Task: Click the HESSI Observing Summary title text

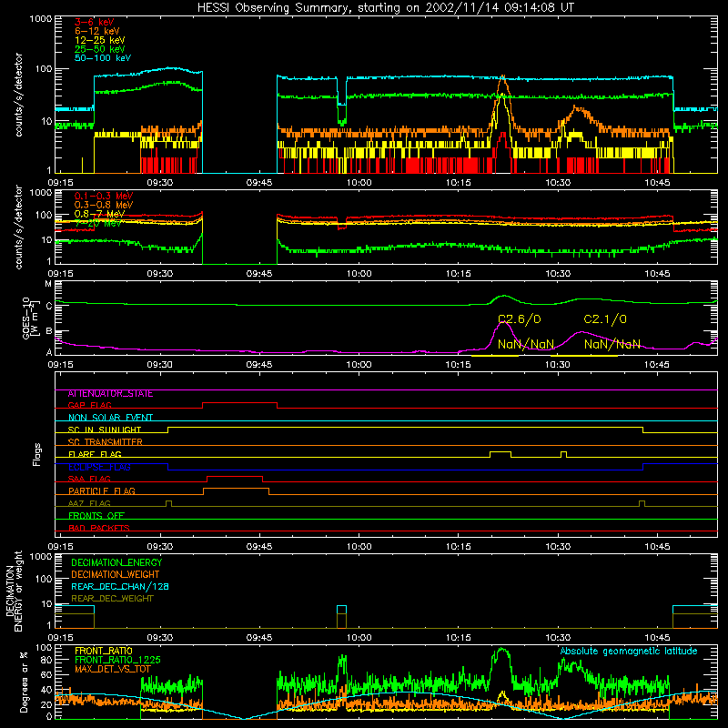Action: click(x=386, y=8)
